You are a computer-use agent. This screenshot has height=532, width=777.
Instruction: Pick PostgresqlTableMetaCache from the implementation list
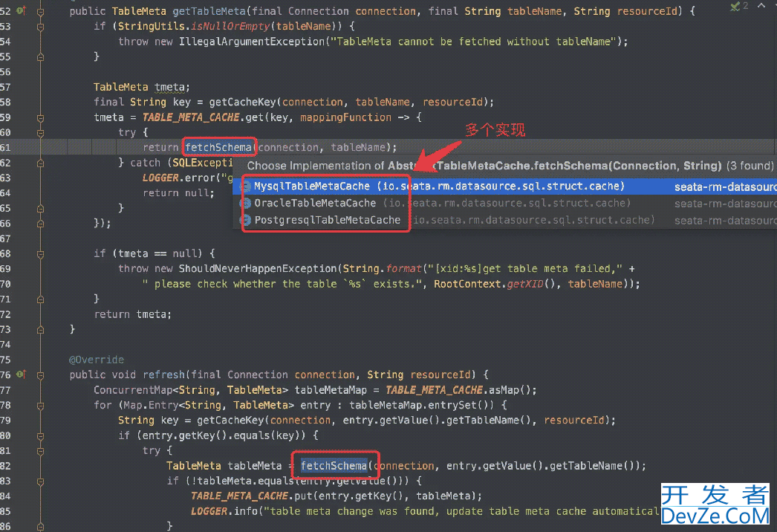coord(328,220)
